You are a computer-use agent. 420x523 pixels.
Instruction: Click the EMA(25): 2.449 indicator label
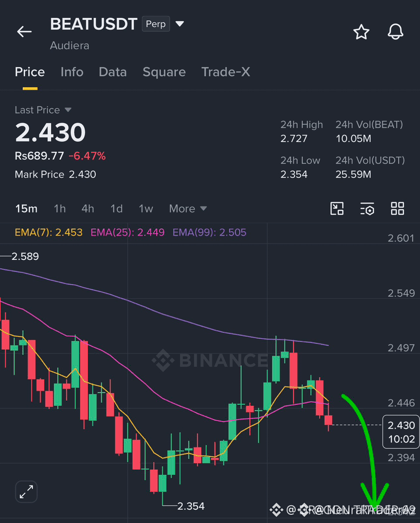(127, 232)
